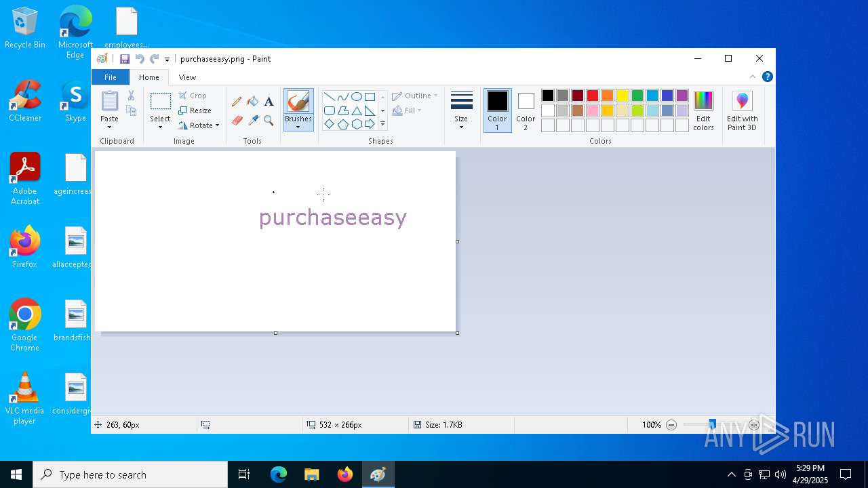Switch to the Home tab
The image size is (868, 488).
(x=149, y=77)
